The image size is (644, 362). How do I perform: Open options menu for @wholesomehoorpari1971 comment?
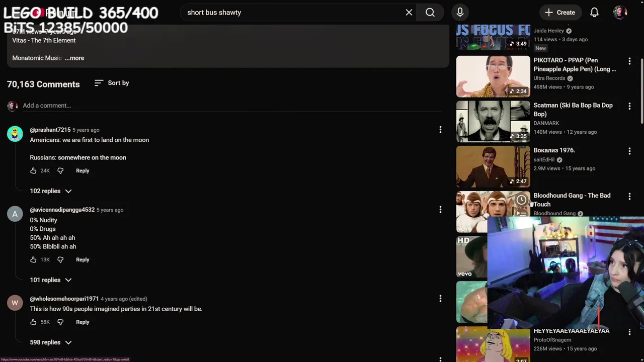[440, 299]
